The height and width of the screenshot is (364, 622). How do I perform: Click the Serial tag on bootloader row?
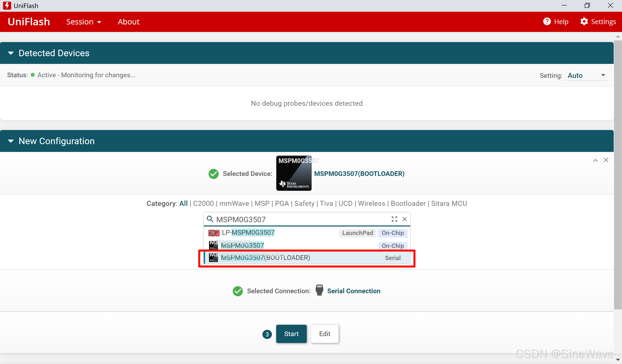click(x=392, y=258)
